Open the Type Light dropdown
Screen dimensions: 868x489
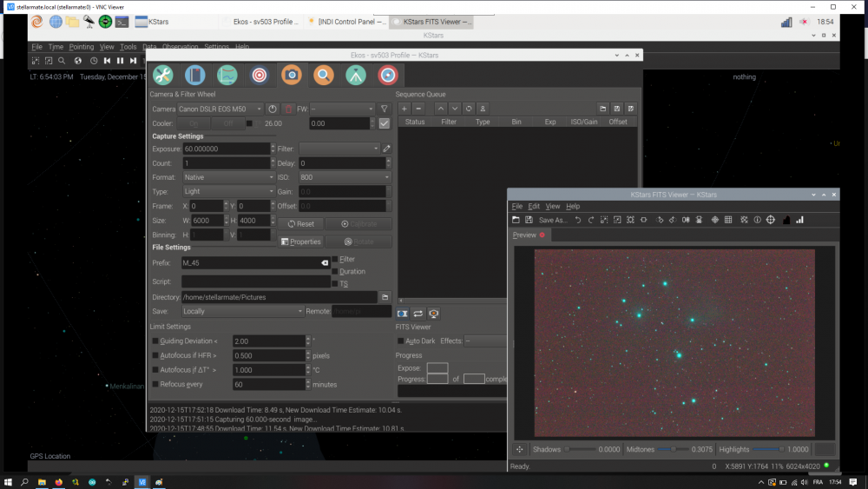click(x=228, y=191)
